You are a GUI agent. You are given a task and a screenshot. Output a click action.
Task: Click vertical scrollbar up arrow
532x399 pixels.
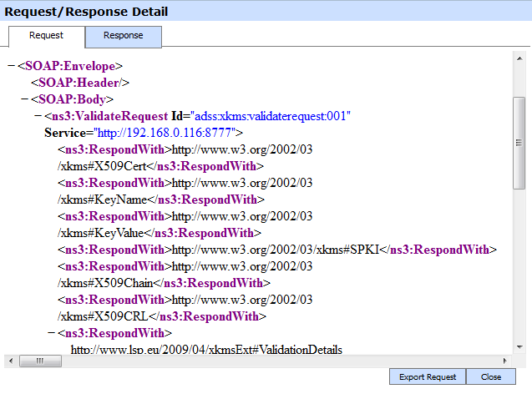(x=519, y=57)
